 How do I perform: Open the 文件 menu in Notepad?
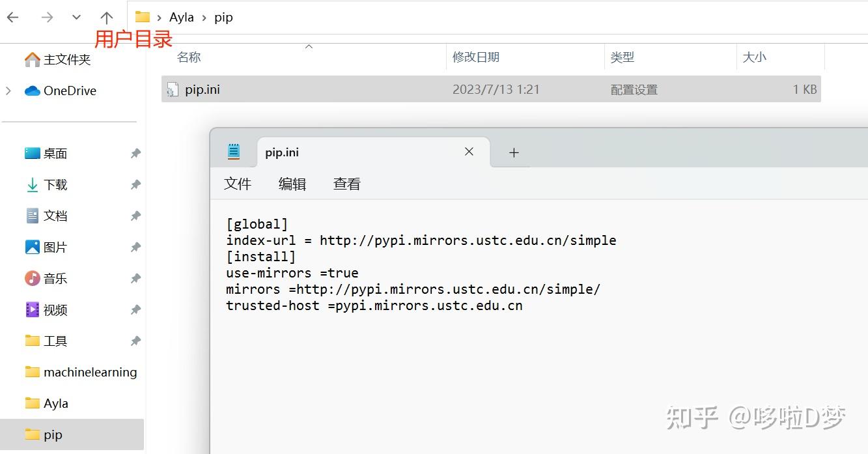click(x=237, y=184)
